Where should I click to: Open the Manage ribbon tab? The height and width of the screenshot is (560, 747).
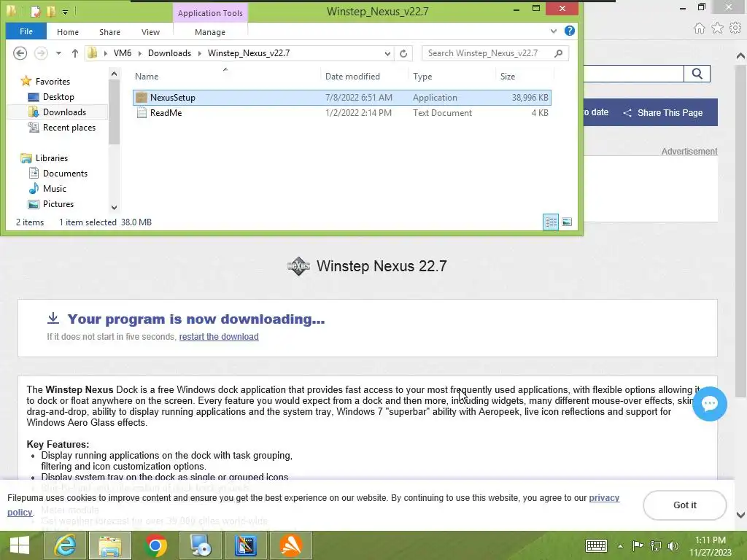(210, 32)
